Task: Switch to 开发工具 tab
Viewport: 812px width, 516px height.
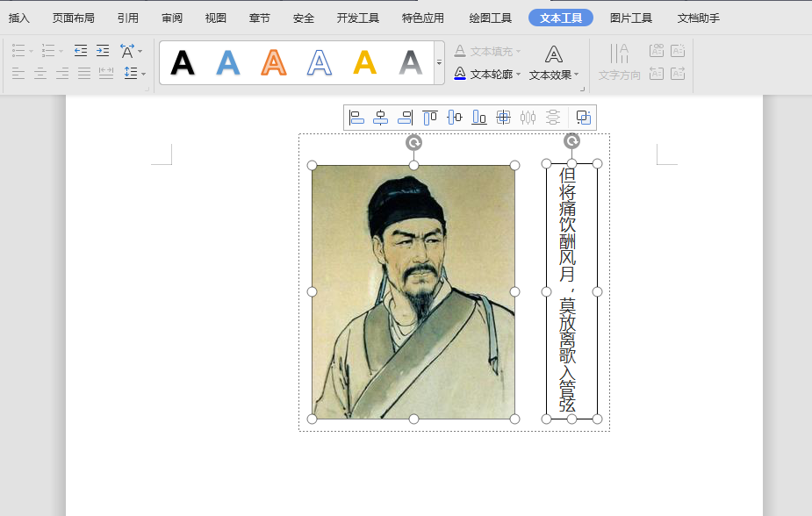Action: [358, 18]
